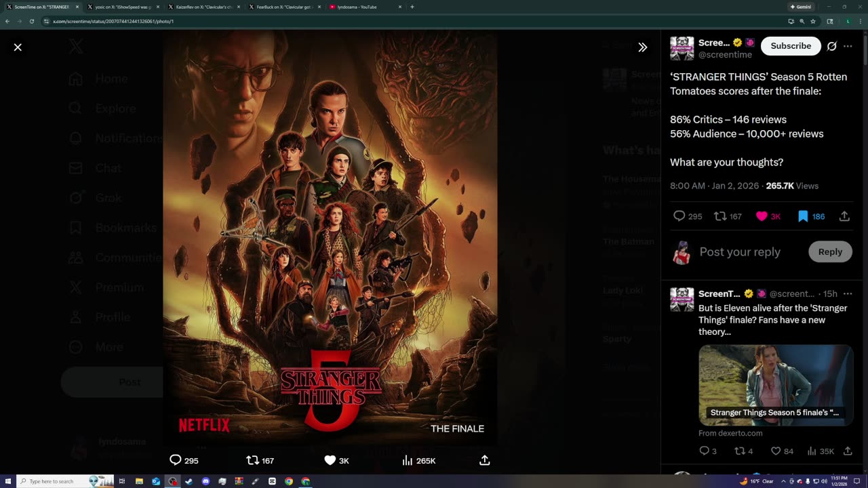Select the ScreenTime on X tab

[42, 7]
